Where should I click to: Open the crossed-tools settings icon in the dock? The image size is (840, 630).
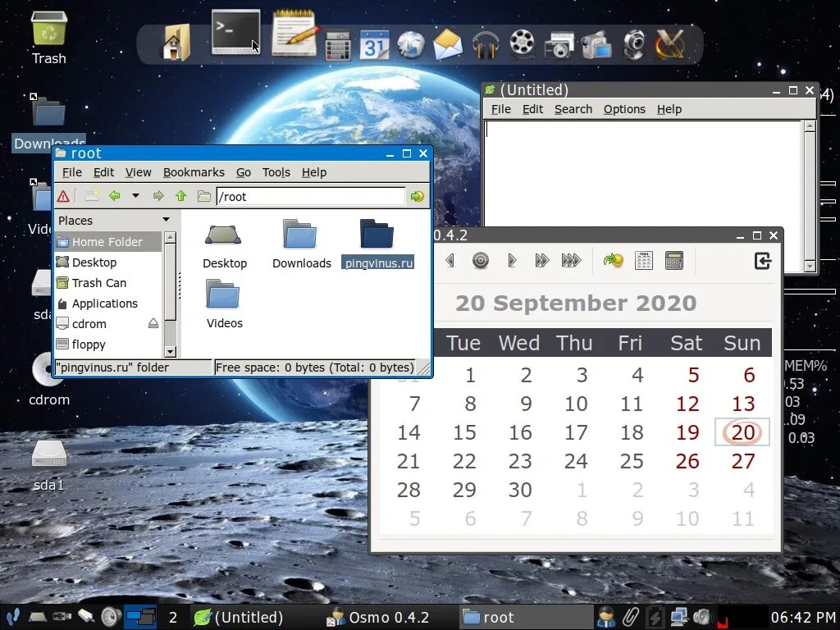[x=669, y=44]
